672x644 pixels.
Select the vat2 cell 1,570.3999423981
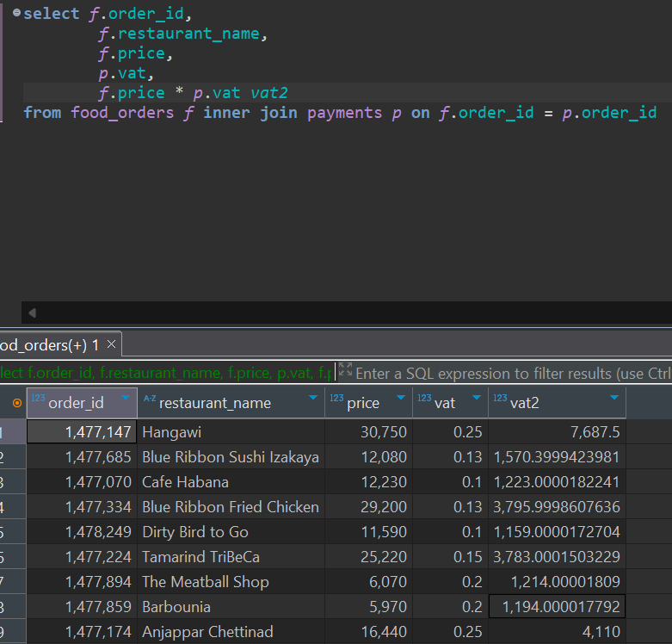558,456
